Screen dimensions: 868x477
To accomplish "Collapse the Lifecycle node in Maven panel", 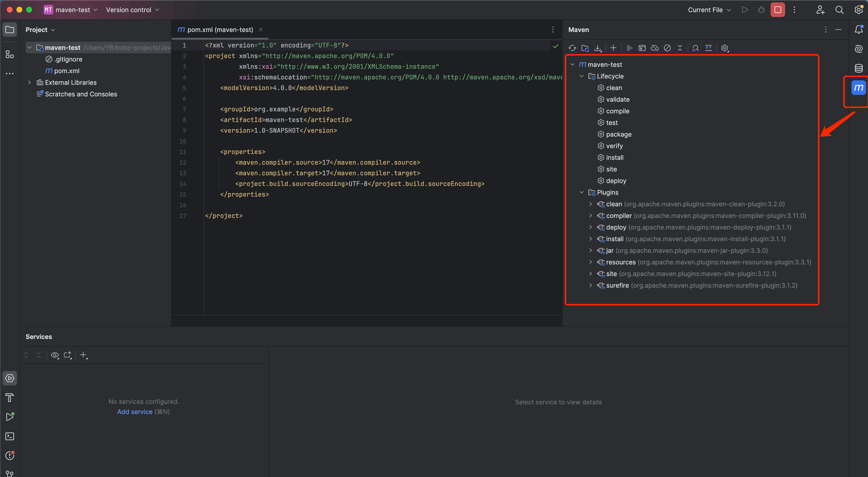I will 582,76.
